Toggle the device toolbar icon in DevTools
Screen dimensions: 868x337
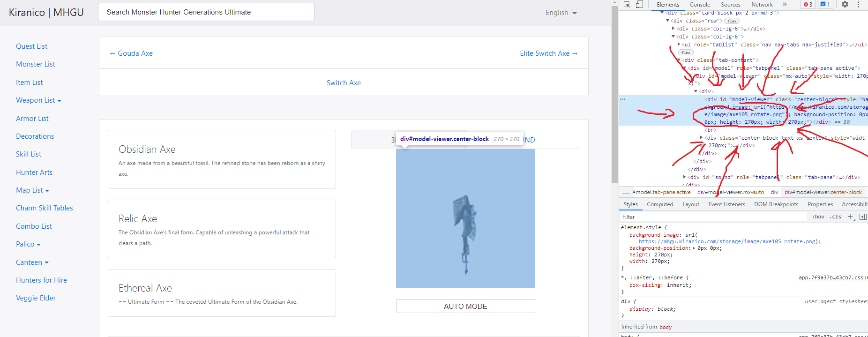tap(639, 4)
